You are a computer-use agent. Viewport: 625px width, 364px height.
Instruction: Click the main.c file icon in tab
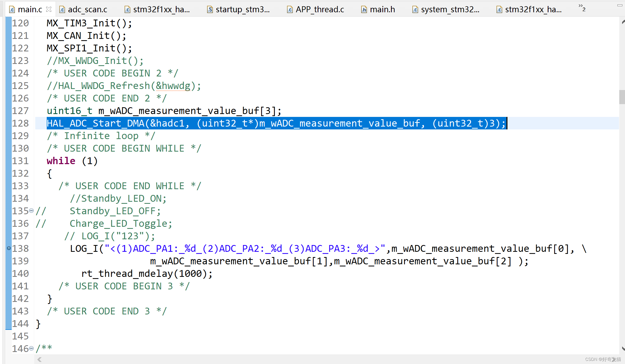[x=12, y=10]
